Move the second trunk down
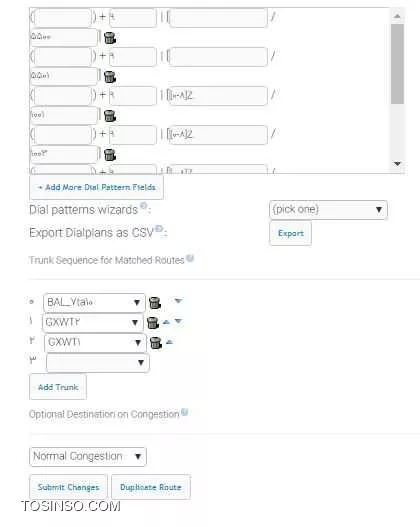The height and width of the screenshot is (527, 420). (178, 321)
